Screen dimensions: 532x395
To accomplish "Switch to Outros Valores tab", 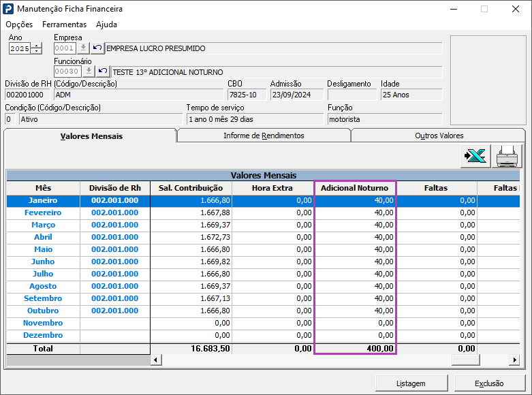I will coord(439,136).
